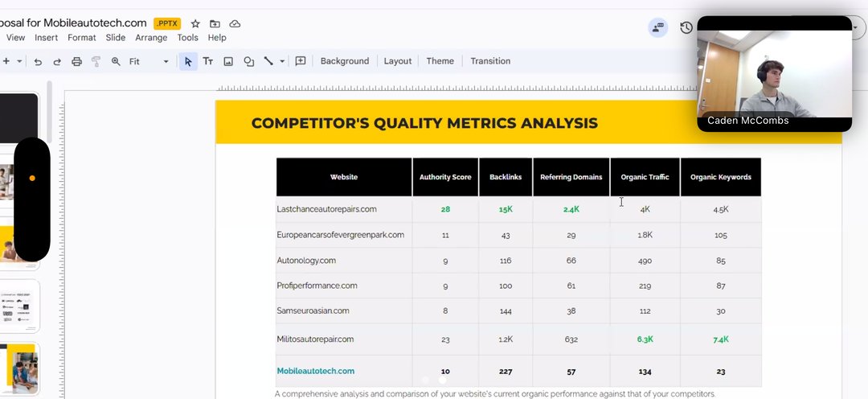This screenshot has width=868, height=399.
Task: Click the filmstrip vertical scrollbar
Action: click(49, 113)
